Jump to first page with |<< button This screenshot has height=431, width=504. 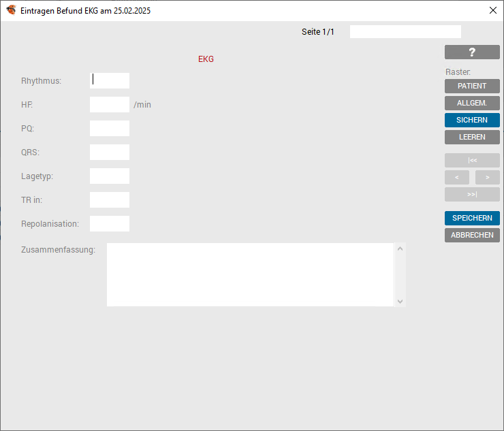click(472, 161)
